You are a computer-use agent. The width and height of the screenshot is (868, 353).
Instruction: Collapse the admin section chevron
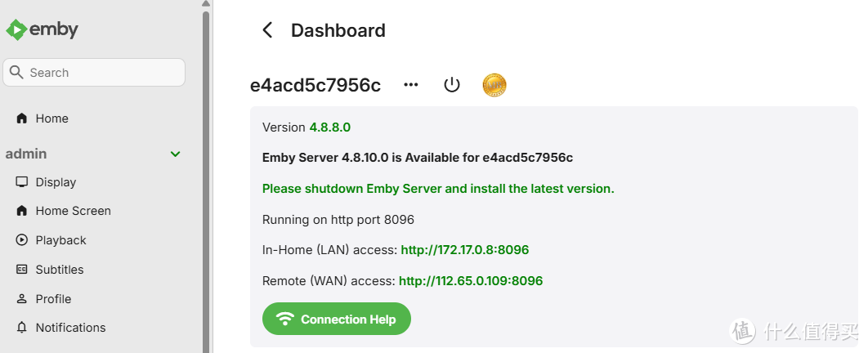176,154
